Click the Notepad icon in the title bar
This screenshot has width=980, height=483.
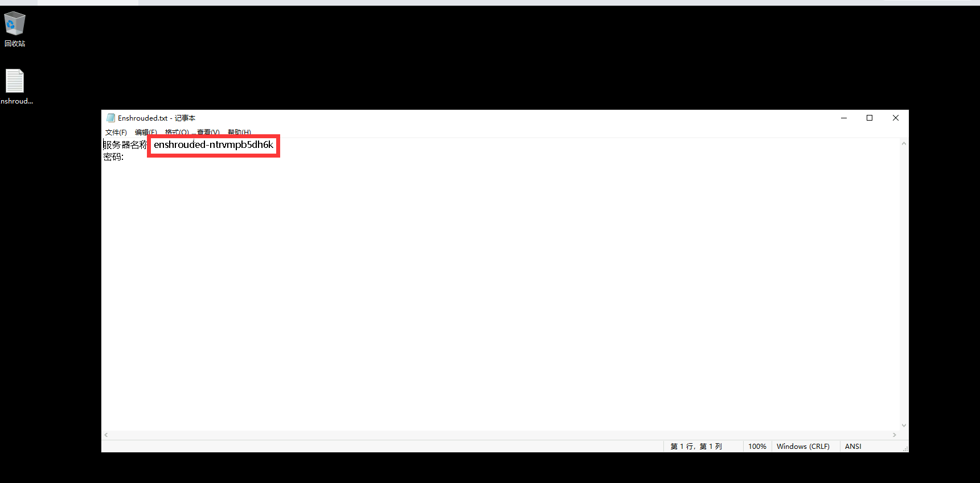[110, 118]
